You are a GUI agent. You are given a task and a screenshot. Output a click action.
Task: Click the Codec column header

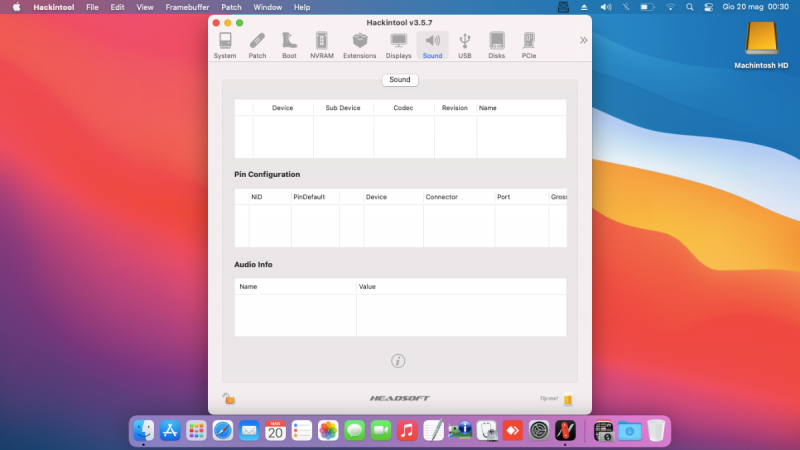coord(403,108)
